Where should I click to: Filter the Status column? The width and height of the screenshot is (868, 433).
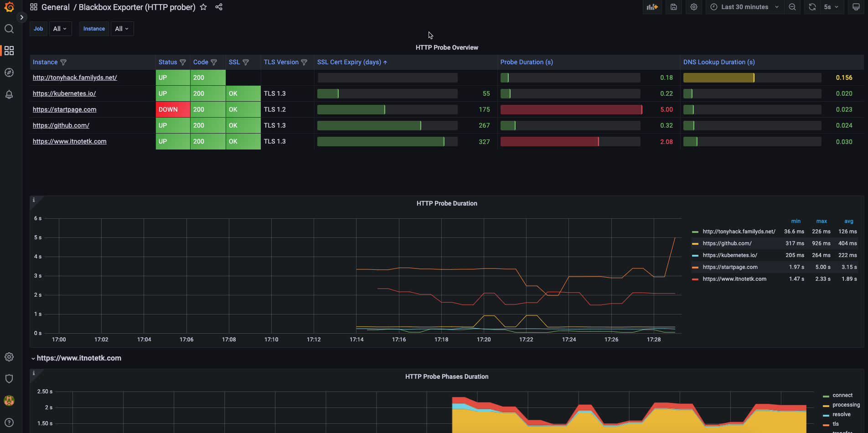(x=183, y=62)
